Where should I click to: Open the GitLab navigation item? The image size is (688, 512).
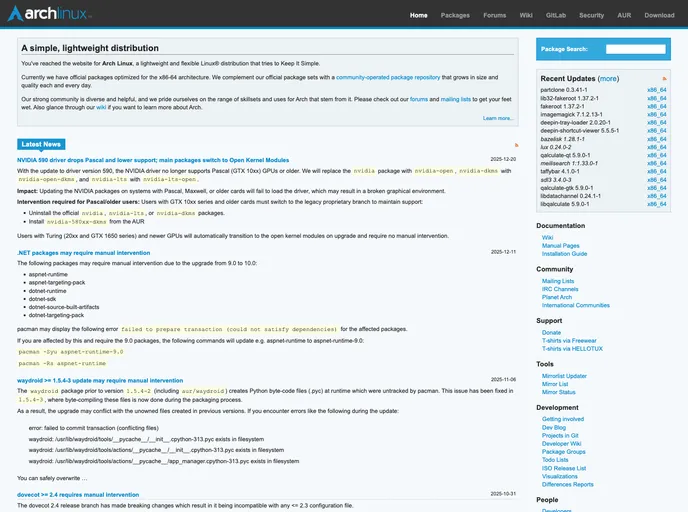click(x=555, y=15)
